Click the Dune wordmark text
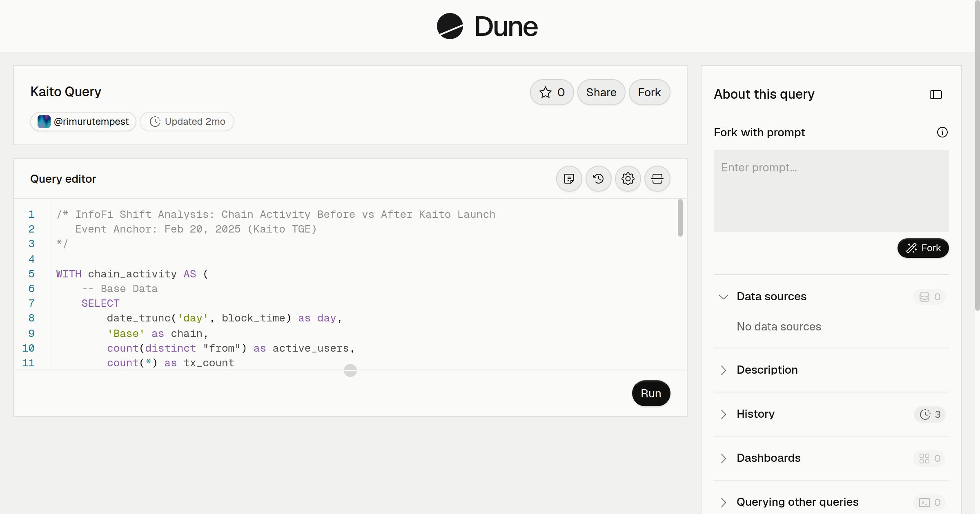The width and height of the screenshot is (980, 514). (x=506, y=27)
